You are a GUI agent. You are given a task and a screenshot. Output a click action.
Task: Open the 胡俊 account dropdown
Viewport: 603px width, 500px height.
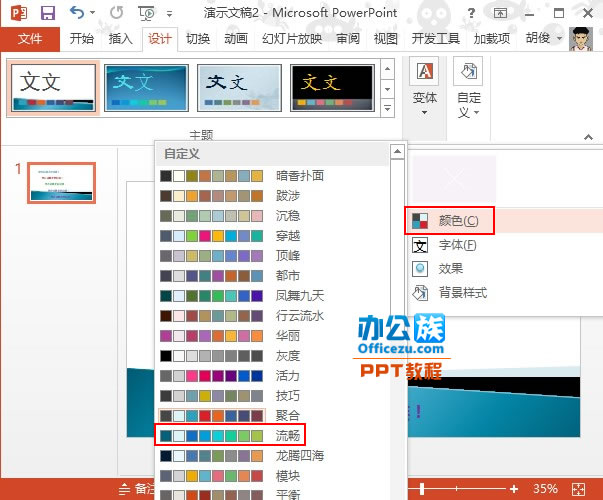click(544, 38)
